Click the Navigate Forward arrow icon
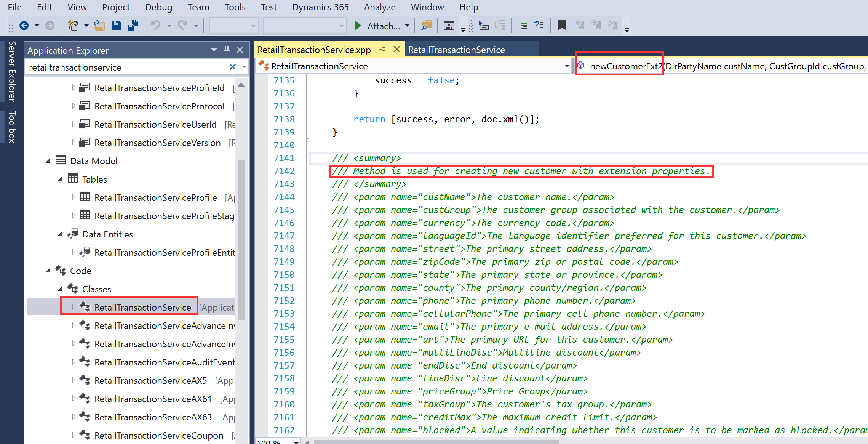Viewport: 868px width, 444px height. coord(50,26)
